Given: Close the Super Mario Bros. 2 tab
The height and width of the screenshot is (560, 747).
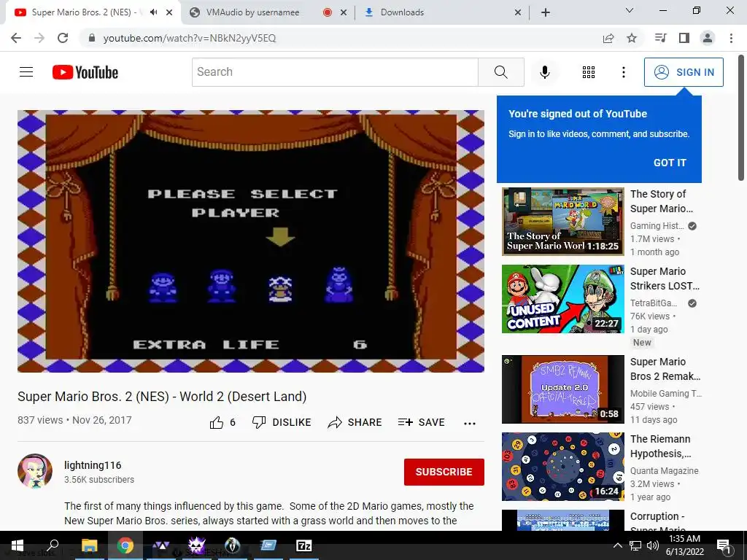Looking at the screenshot, I should (169, 13).
